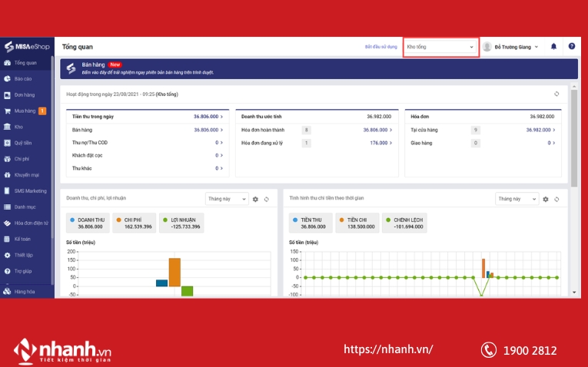Click the help question mark in header
The image size is (588, 367).
click(x=572, y=46)
